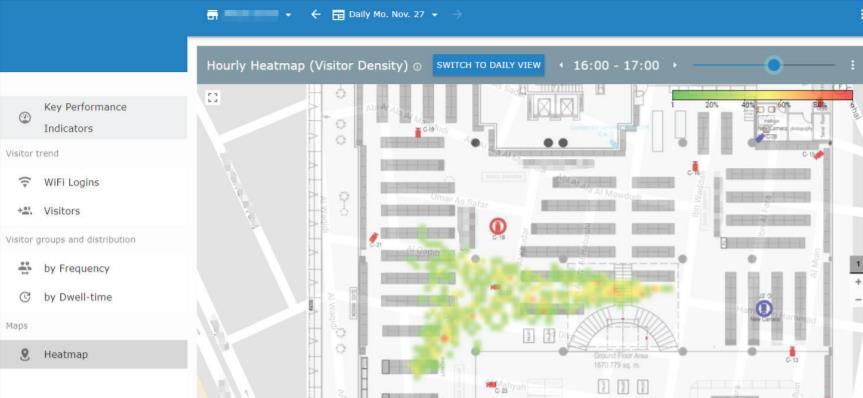Go back to the previous day arrow
863x398 pixels.
[x=315, y=14]
